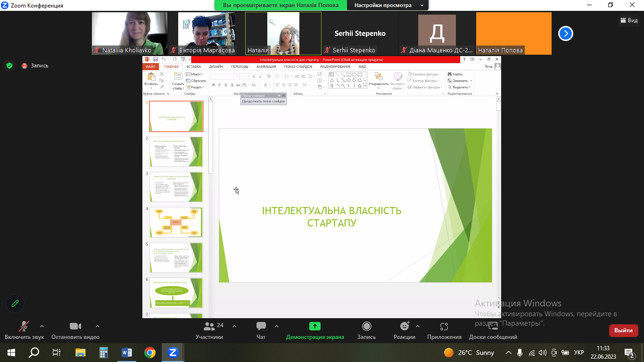Open the Apps panel in Zoom
This screenshot has width=644, height=362.
(x=444, y=327)
